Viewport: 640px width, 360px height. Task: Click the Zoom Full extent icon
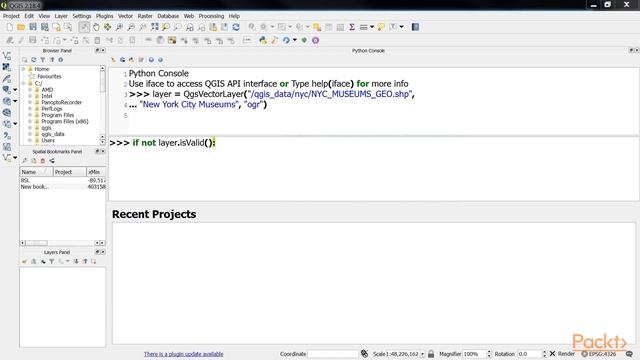pyautogui.click(x=154, y=27)
